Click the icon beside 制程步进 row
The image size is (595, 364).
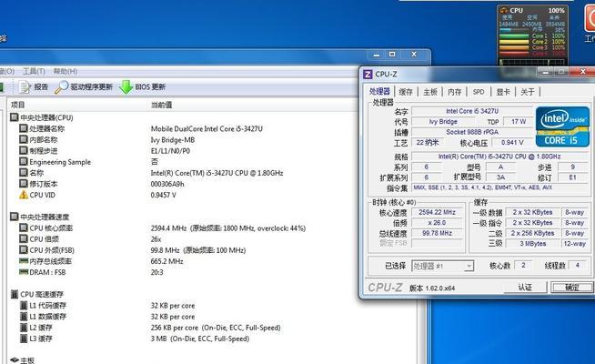[x=24, y=150]
